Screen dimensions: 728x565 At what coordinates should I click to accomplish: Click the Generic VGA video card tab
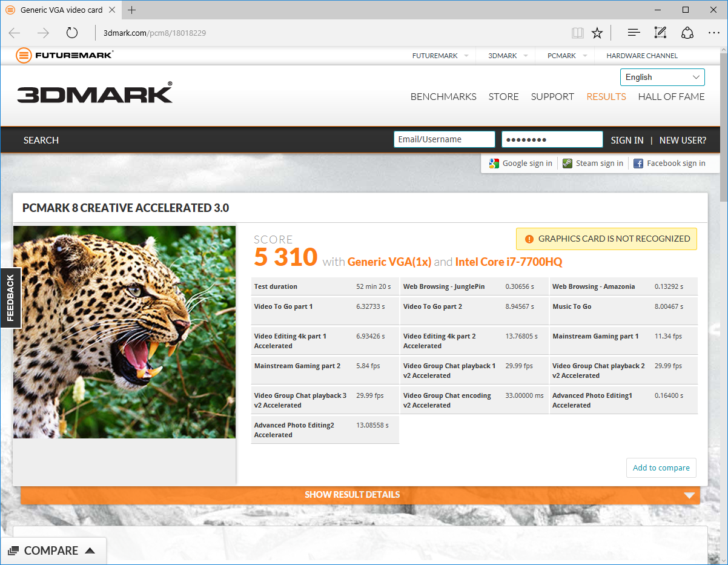coord(62,10)
